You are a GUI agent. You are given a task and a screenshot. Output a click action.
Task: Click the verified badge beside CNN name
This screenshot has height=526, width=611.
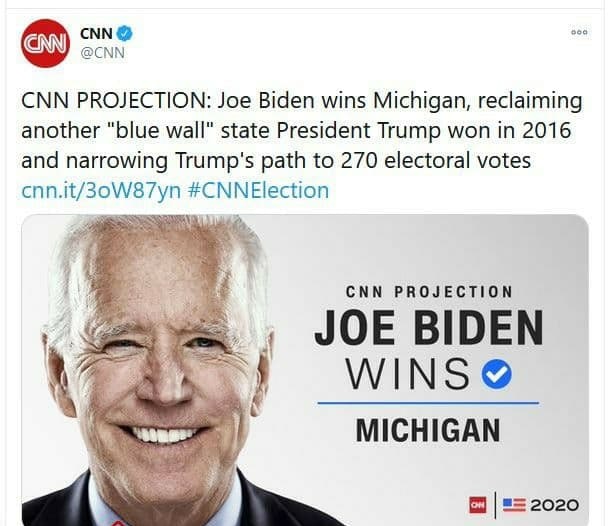click(x=125, y=33)
